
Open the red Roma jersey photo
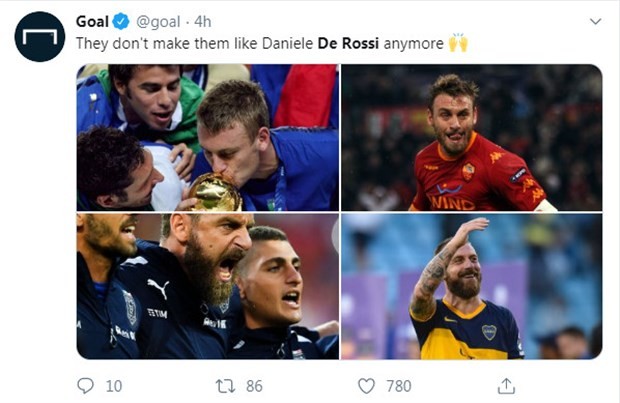[471, 137]
